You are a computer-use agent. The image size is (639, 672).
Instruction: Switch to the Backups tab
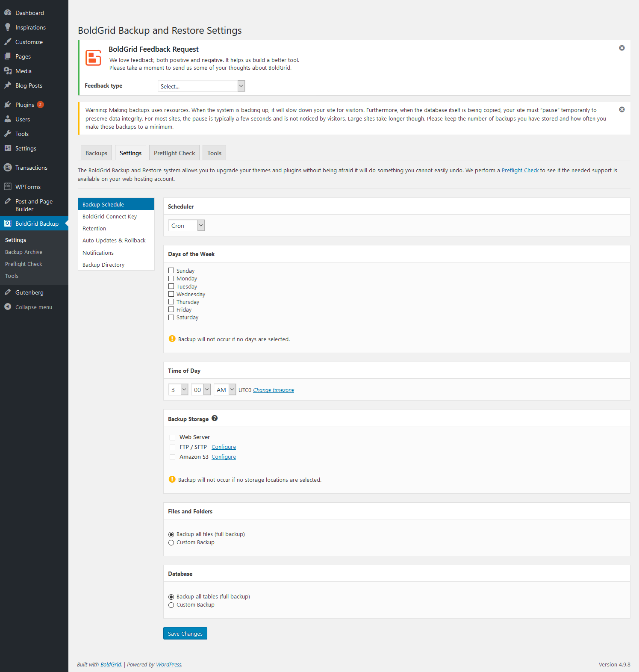97,153
